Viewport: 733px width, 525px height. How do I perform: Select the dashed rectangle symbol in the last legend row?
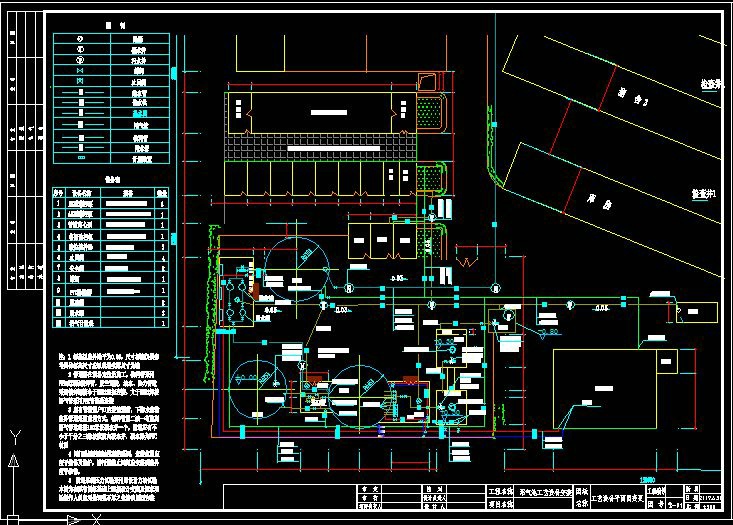81,158
